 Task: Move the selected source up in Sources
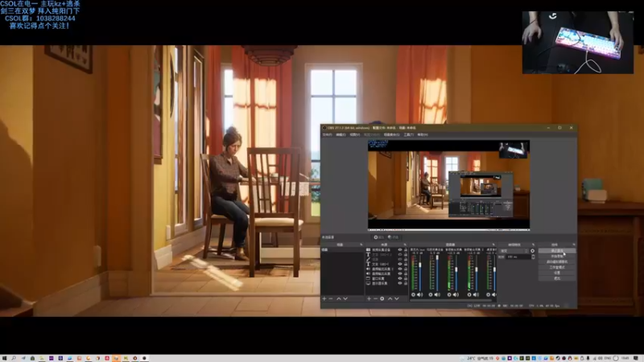[x=390, y=298]
